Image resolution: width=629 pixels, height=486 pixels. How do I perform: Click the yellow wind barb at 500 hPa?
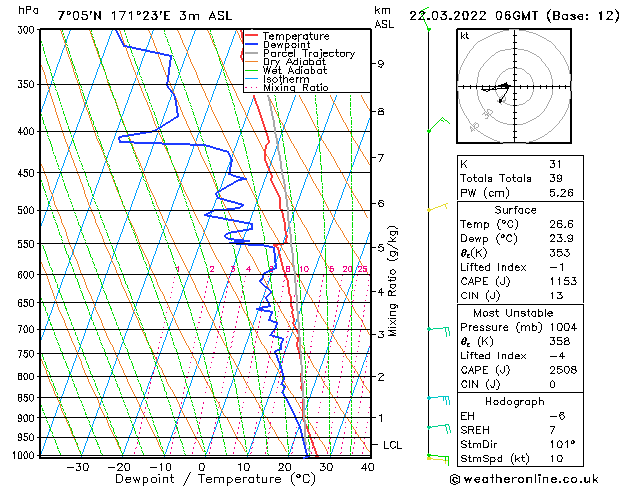tap(438, 207)
